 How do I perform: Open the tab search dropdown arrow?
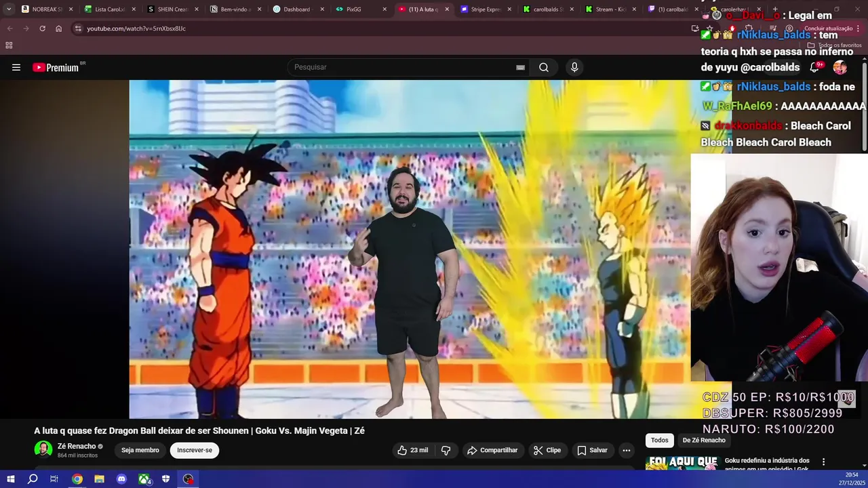coord(8,9)
